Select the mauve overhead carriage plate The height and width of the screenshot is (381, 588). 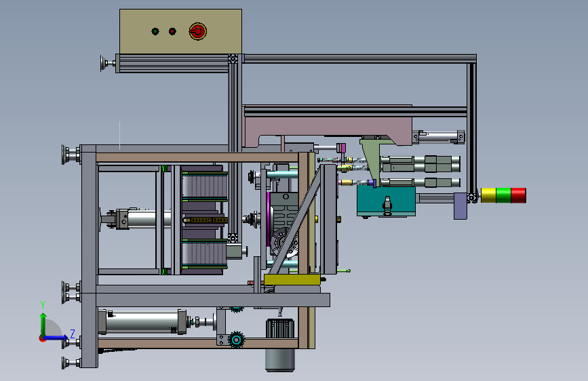(328, 125)
